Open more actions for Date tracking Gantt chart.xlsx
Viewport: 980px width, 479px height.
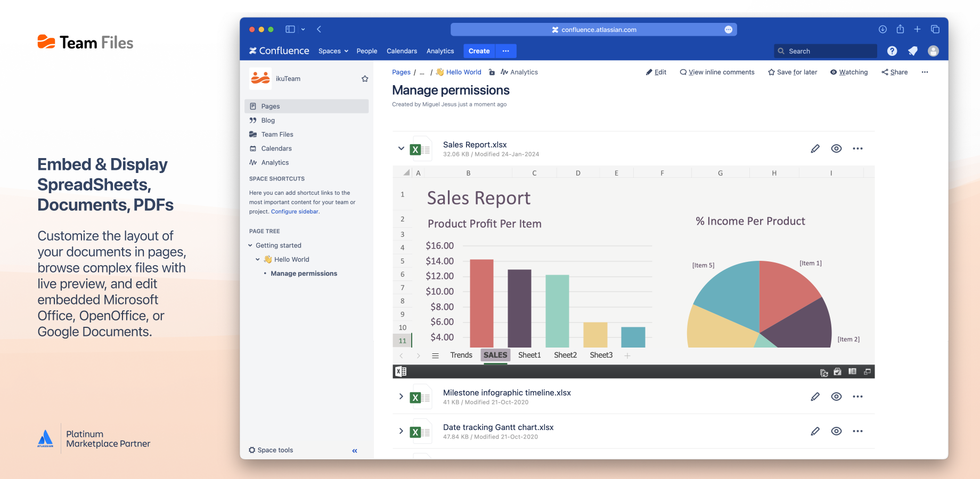click(x=857, y=431)
